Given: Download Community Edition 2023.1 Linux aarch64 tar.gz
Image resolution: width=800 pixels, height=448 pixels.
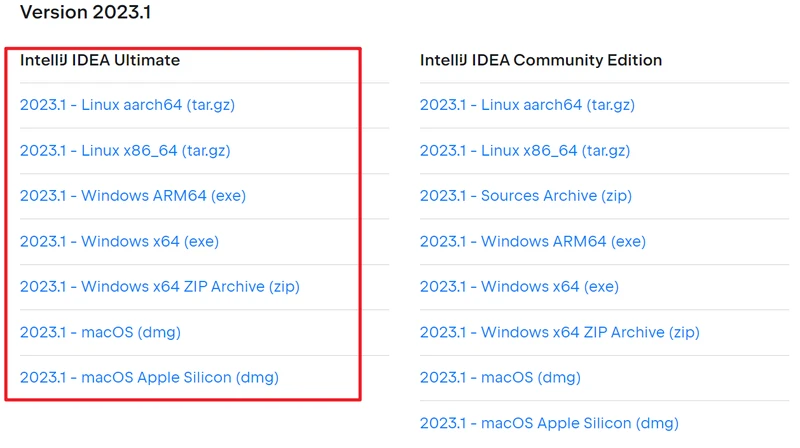Looking at the screenshot, I should [527, 105].
